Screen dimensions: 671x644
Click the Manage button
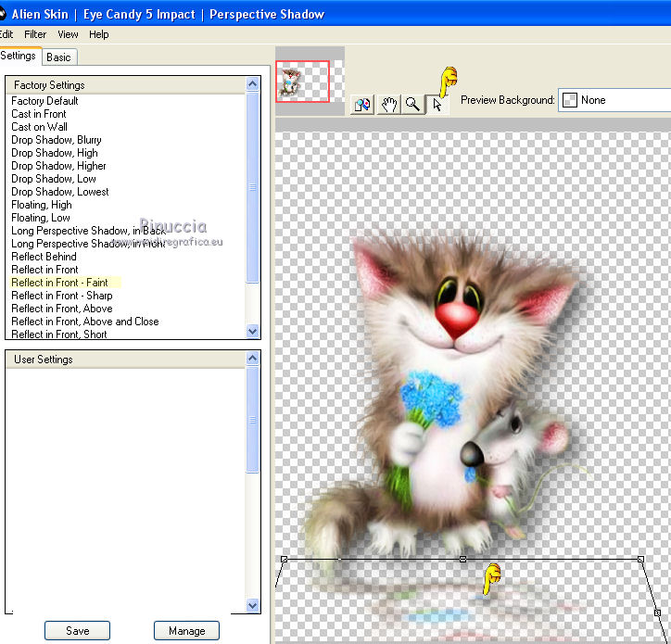(187, 631)
